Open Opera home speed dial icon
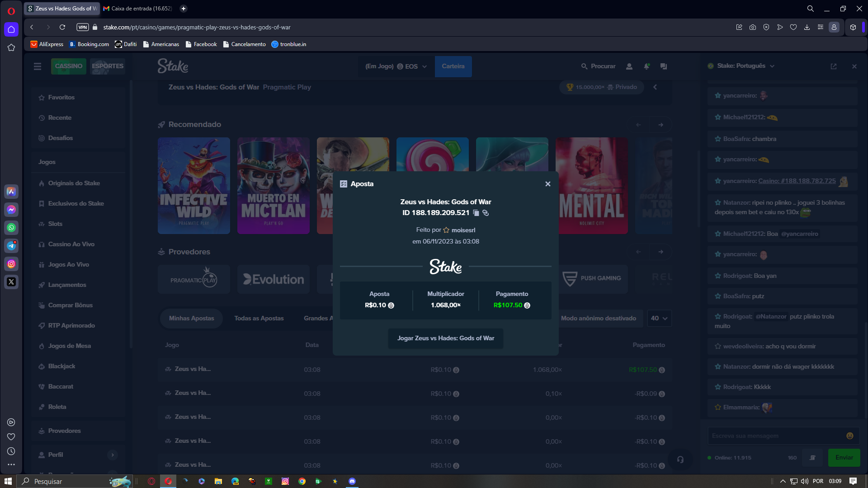This screenshot has width=868, height=488. click(x=11, y=29)
